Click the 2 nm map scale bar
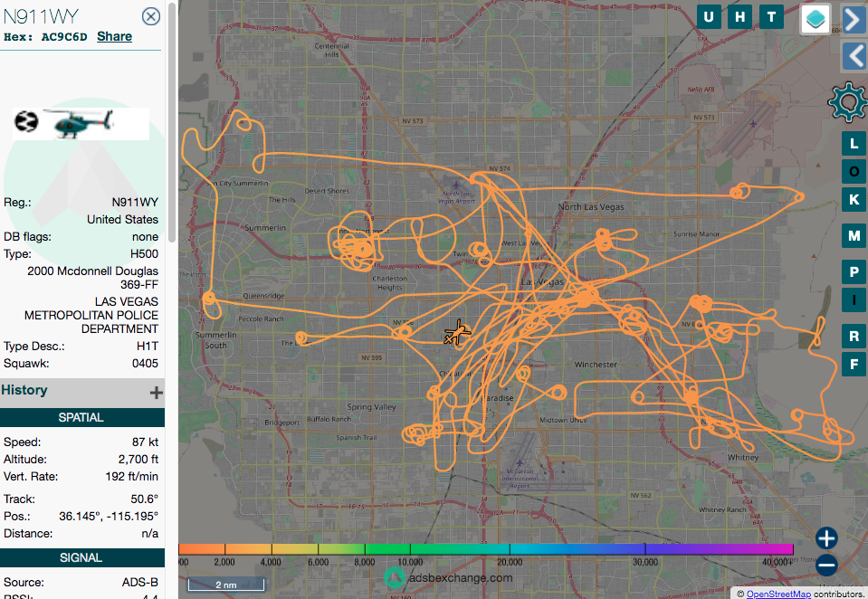 [226, 585]
